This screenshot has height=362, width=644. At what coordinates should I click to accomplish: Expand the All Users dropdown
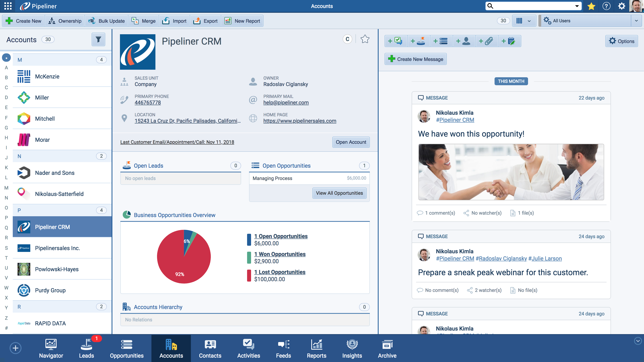point(636,21)
